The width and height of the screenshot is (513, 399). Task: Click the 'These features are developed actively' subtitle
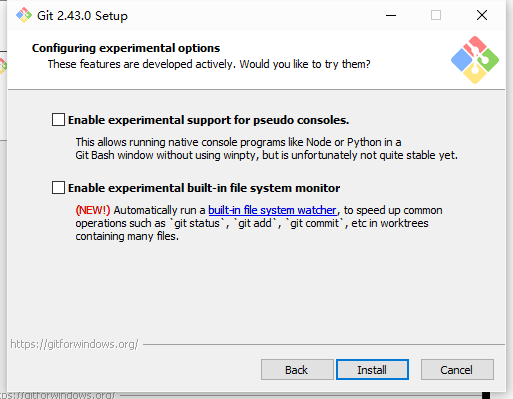[x=209, y=64]
